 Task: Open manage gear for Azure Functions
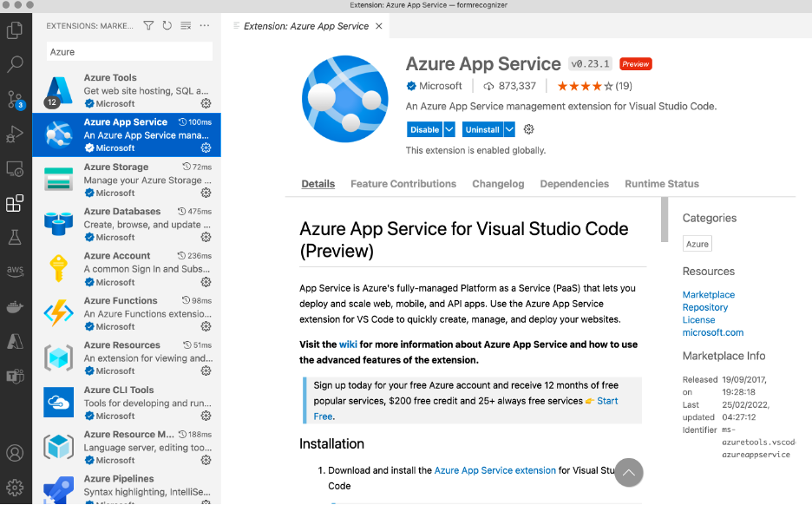tap(206, 326)
